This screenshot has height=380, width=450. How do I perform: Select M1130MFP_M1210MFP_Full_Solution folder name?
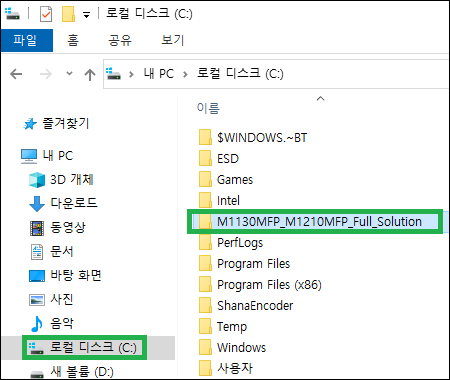[x=319, y=222]
